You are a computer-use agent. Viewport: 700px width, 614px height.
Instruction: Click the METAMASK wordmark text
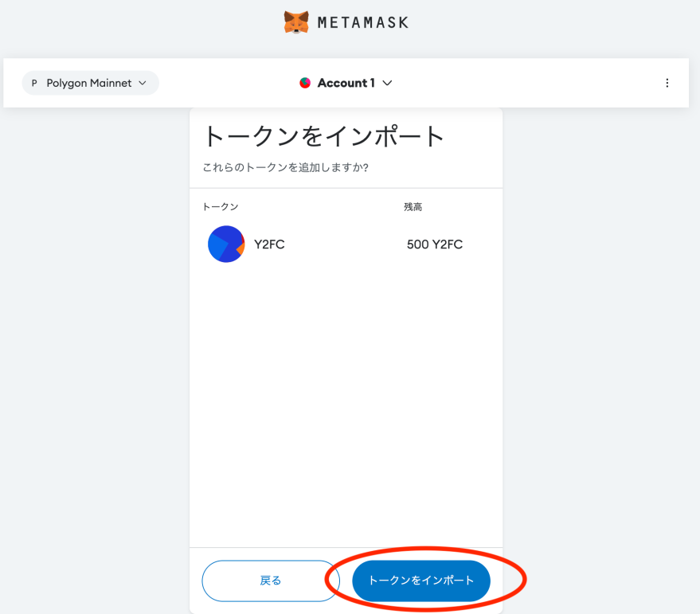click(362, 22)
